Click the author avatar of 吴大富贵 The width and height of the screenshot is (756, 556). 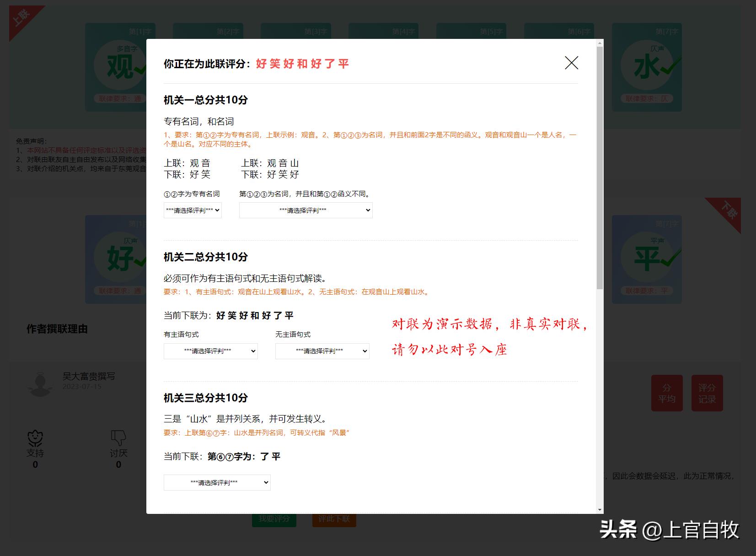coord(40,384)
